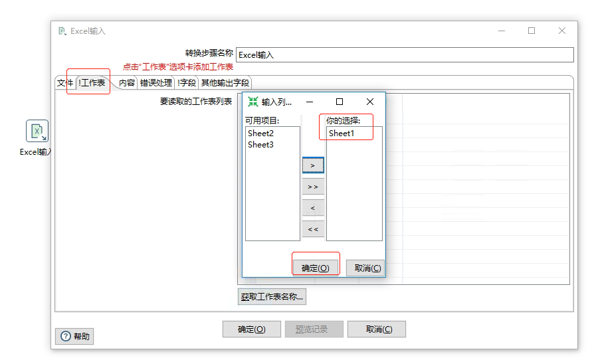592x364 pixels.
Task: Minimize the Excel输入 window
Action: 502,31
